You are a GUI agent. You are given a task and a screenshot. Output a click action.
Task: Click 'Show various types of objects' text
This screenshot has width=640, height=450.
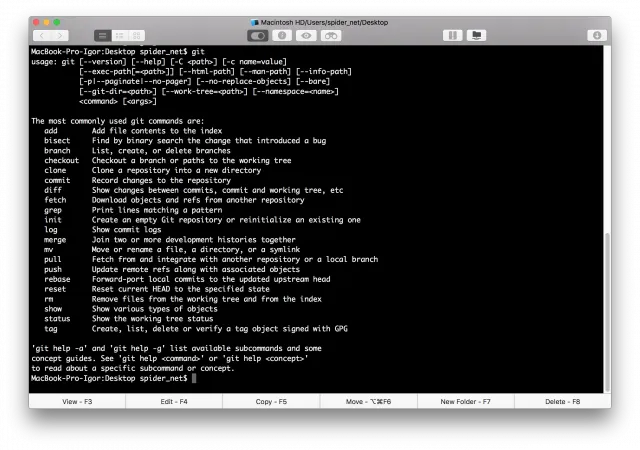tap(155, 309)
